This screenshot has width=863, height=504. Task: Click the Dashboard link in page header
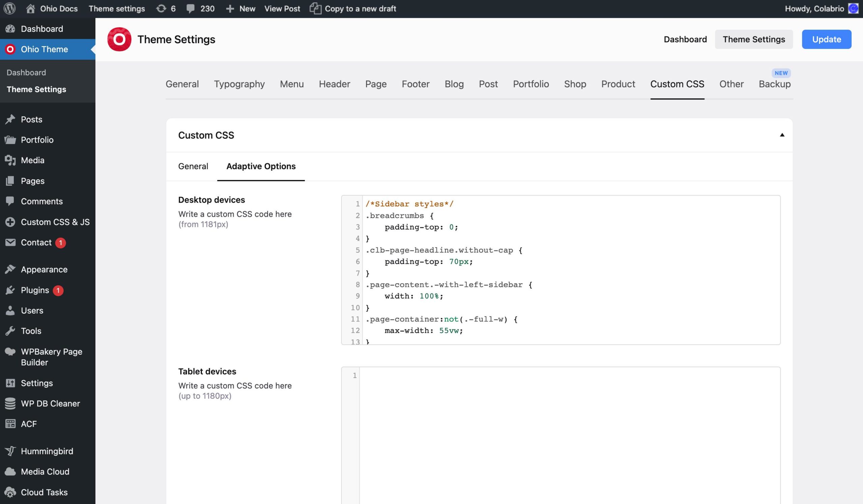[685, 39]
